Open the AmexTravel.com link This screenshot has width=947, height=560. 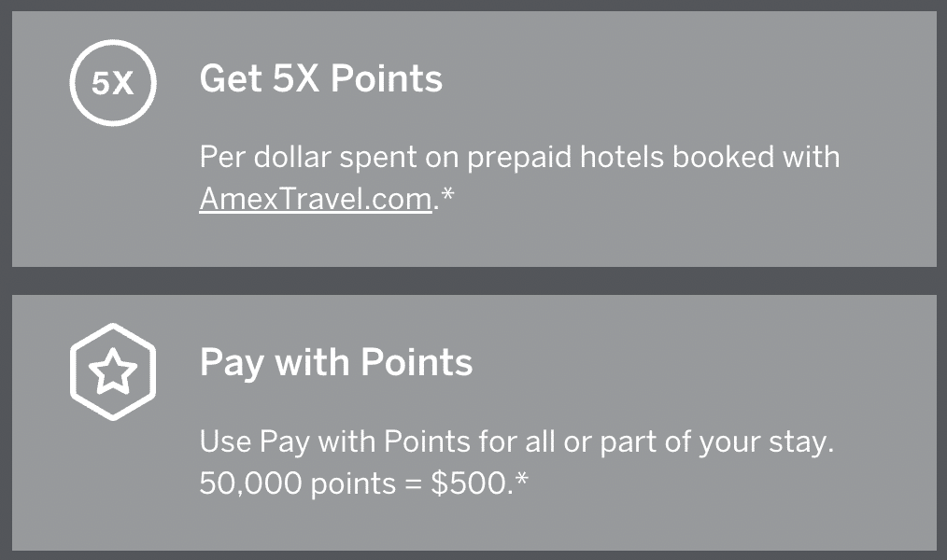[315, 200]
